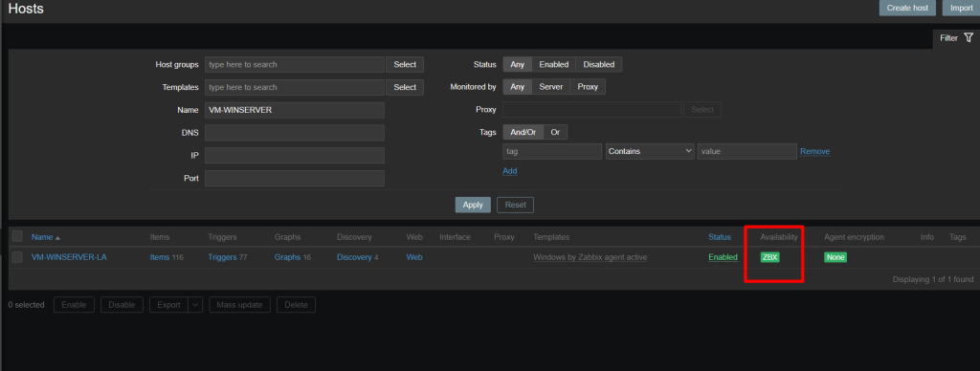The image size is (980, 371).
Task: Sort hosts by Status column
Action: (720, 237)
